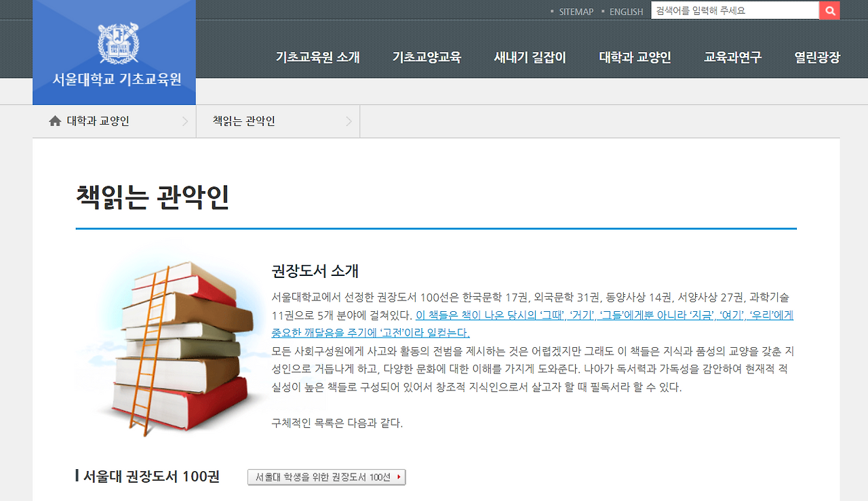This screenshot has width=868, height=501.
Task: Click the square bullet icon before SITEMAP
Action: coord(553,11)
